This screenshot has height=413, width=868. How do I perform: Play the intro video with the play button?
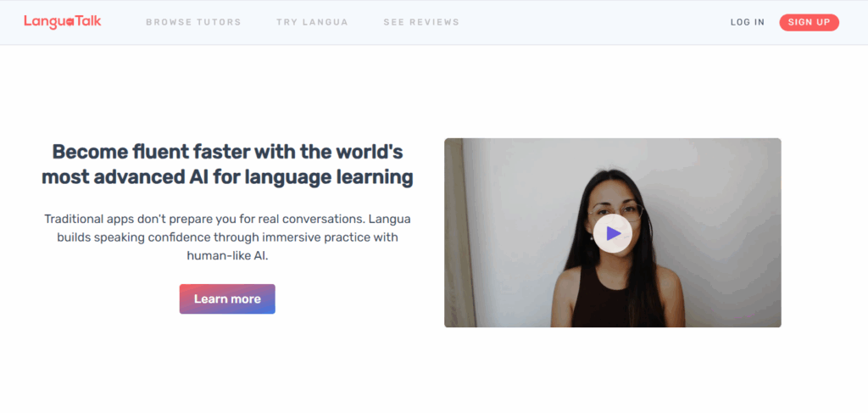pos(612,233)
